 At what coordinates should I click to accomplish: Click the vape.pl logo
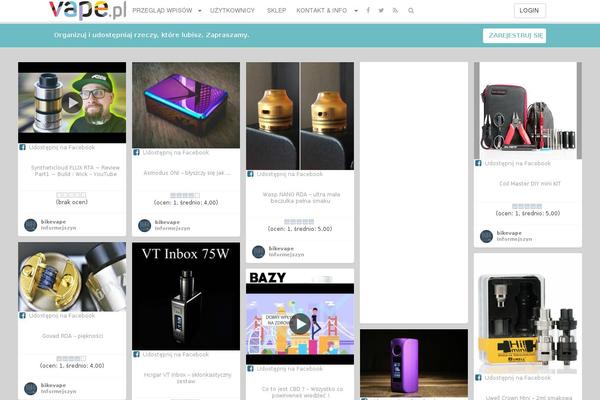[x=88, y=10]
